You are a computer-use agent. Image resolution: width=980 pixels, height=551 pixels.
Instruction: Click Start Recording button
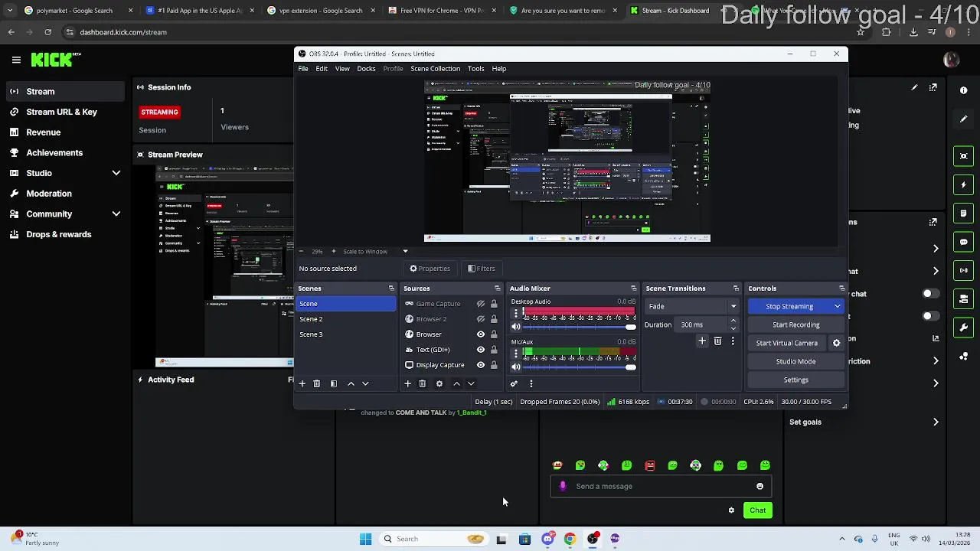tap(795, 324)
